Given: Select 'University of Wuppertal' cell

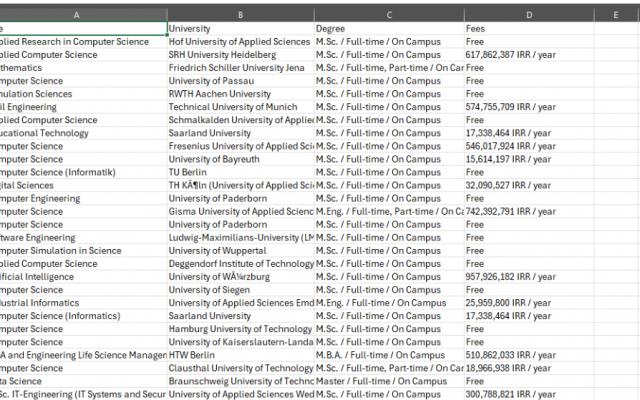Looking at the screenshot, I should click(241, 251).
